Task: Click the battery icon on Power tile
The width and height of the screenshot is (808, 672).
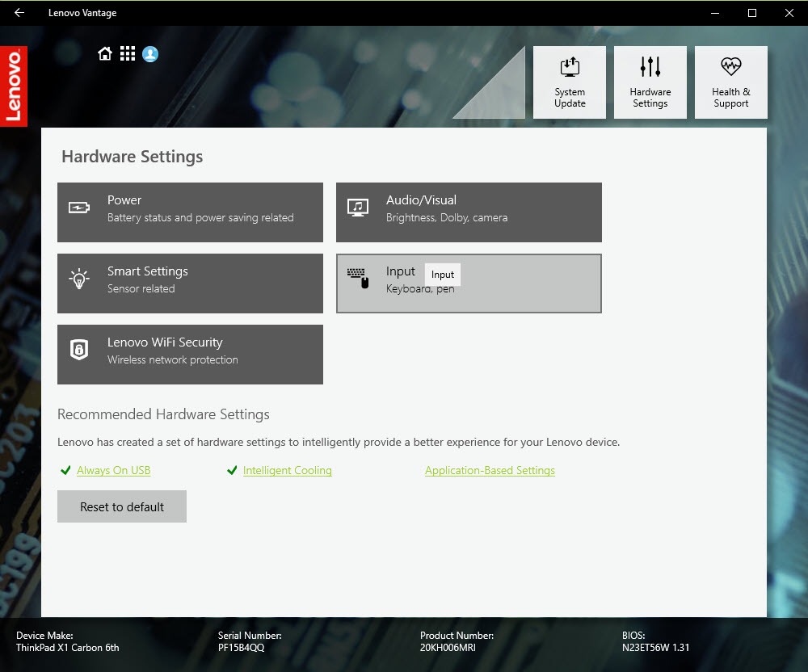Action: [x=79, y=208]
